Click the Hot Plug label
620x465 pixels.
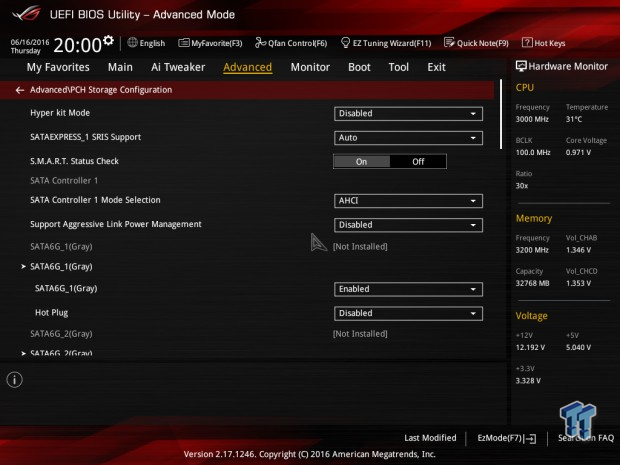(51, 313)
